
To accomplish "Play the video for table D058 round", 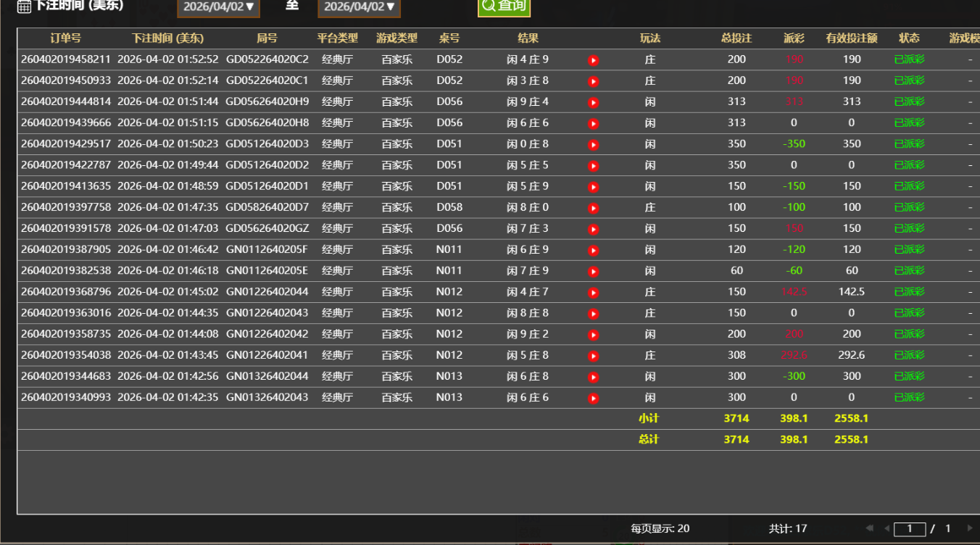I will (593, 207).
